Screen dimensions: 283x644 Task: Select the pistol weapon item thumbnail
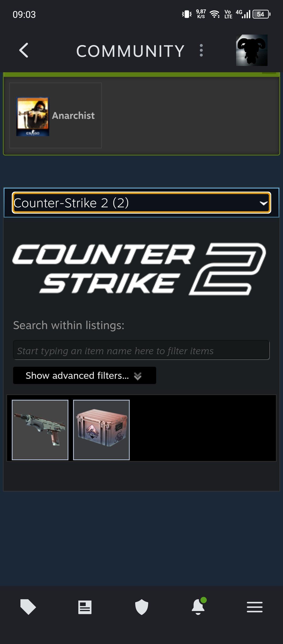pos(40,430)
